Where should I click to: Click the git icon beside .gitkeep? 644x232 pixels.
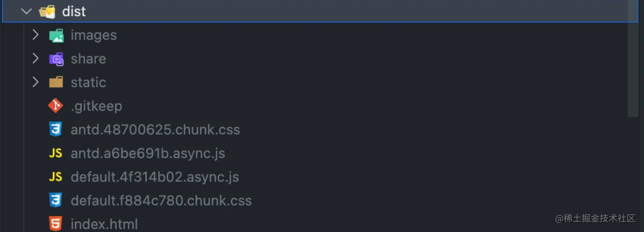pyautogui.click(x=55, y=106)
